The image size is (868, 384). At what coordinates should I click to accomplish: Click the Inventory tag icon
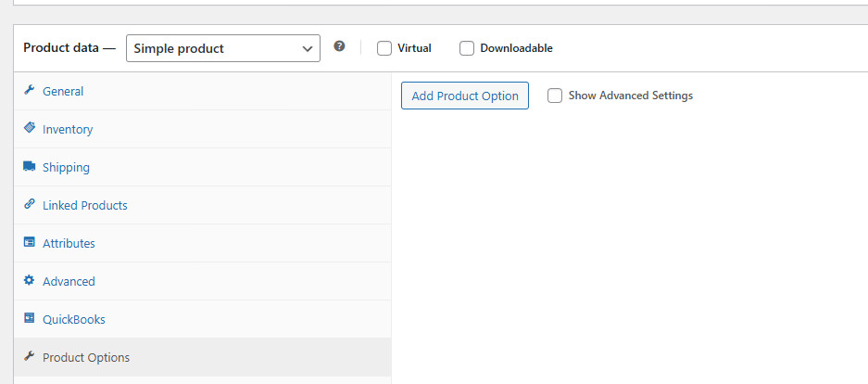[x=30, y=128]
